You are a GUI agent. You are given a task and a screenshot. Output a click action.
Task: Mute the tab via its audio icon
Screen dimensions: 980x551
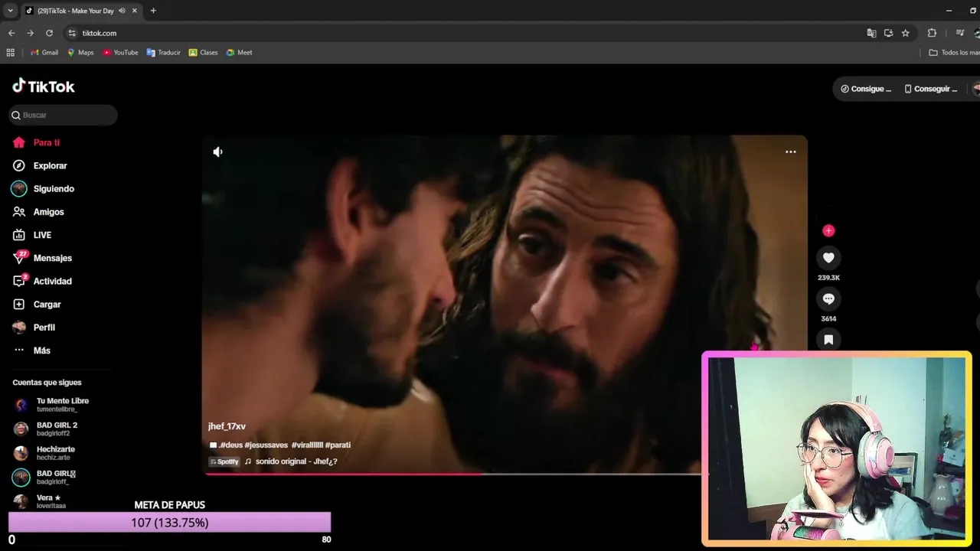point(122,11)
